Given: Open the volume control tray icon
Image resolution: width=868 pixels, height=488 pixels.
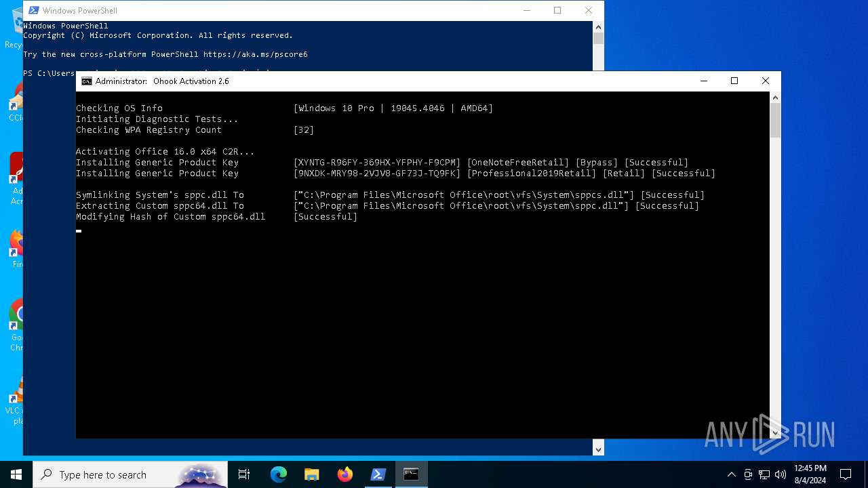Looking at the screenshot, I should click(781, 474).
